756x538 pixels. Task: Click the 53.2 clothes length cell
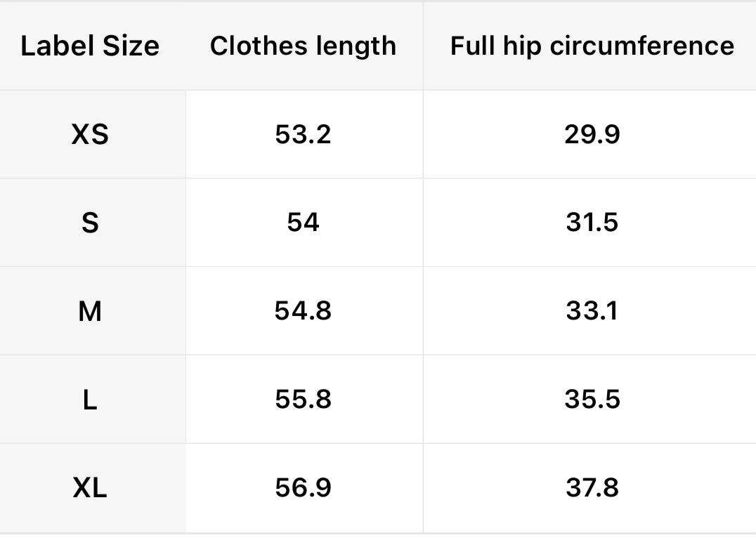pos(303,134)
